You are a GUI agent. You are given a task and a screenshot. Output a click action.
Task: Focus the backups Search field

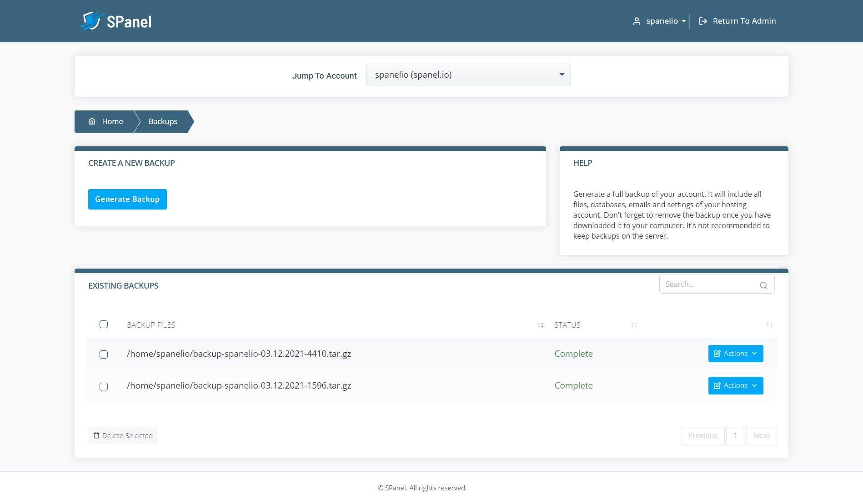point(717,284)
